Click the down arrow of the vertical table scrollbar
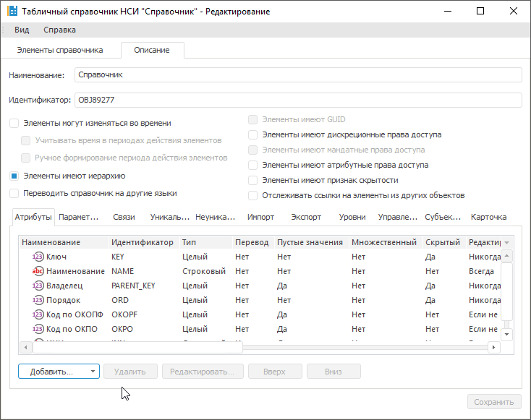The image size is (531, 420). coord(506,334)
